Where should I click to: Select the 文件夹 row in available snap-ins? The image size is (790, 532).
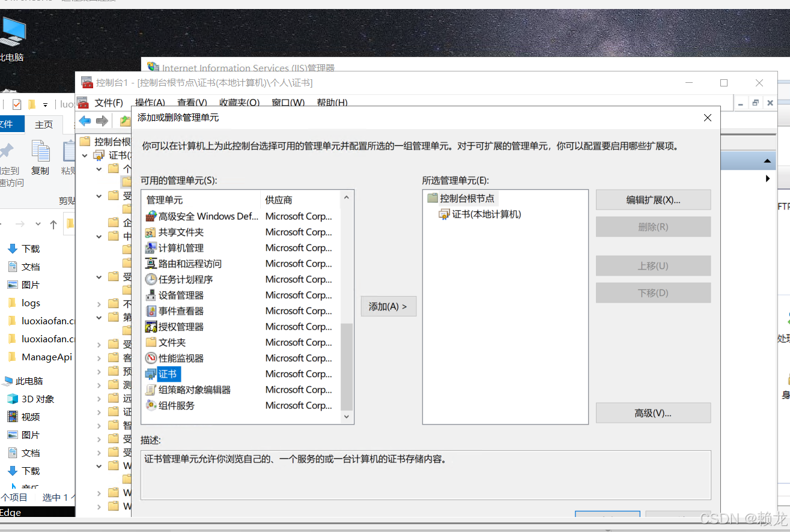tap(241, 342)
